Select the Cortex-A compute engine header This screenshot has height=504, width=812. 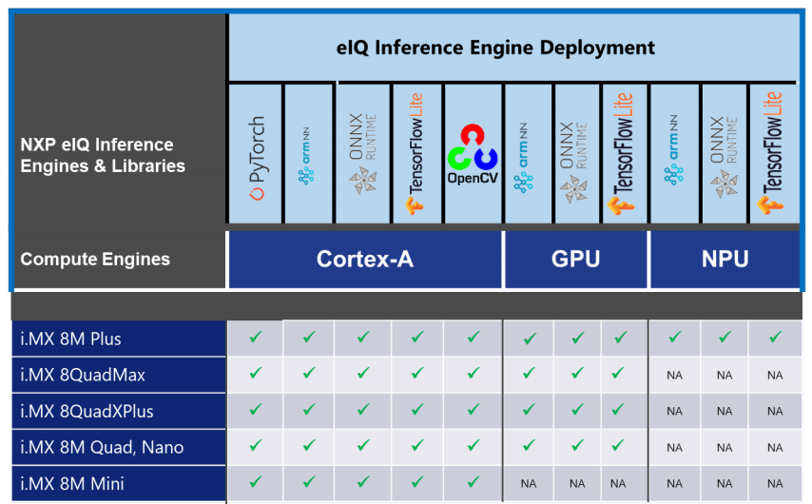[365, 259]
